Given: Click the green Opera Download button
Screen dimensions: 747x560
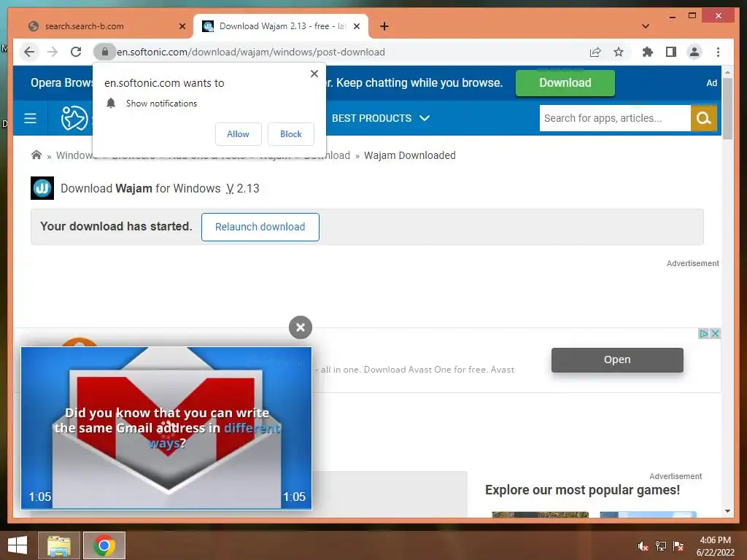Looking at the screenshot, I should click(x=565, y=83).
